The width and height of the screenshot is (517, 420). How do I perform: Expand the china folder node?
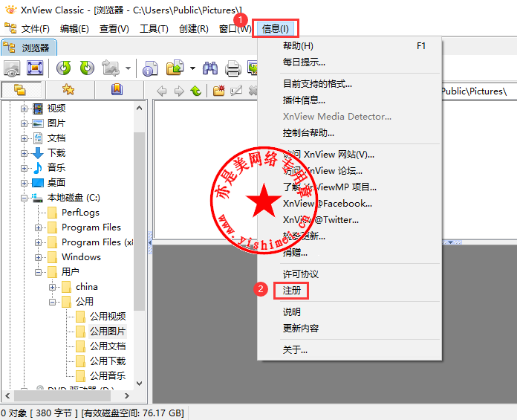[53, 287]
